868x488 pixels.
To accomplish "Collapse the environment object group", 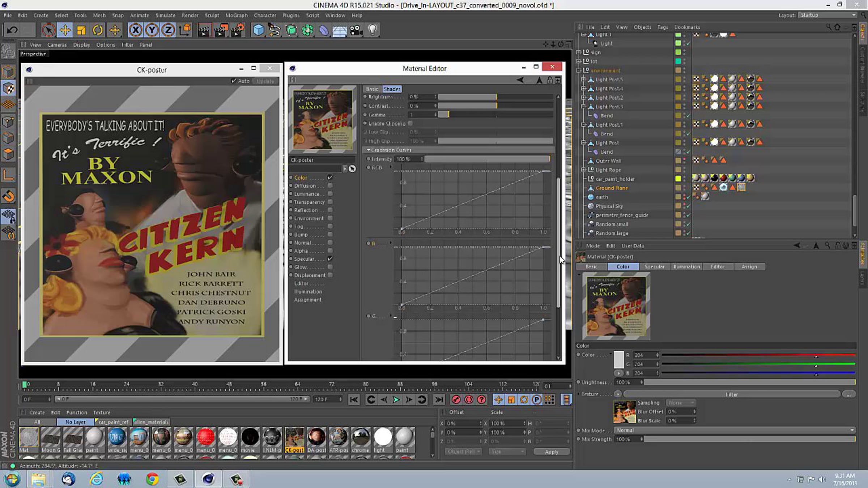I will click(x=579, y=70).
